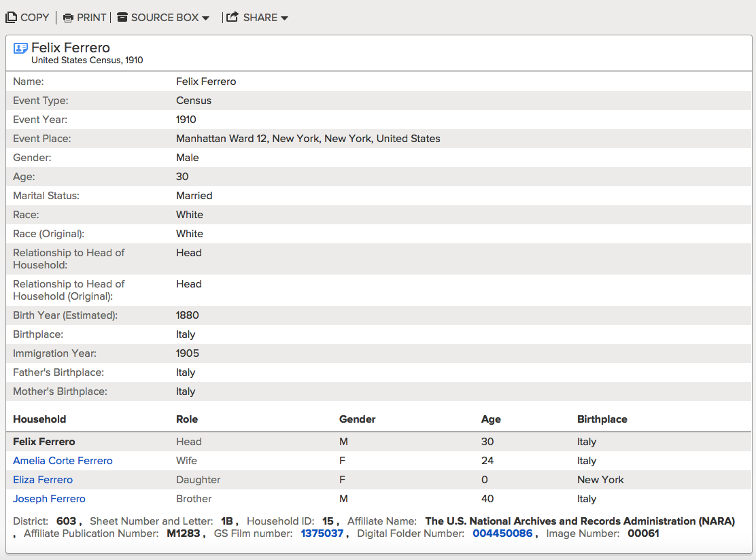Expand the Source Box dropdown arrow

pos(205,18)
